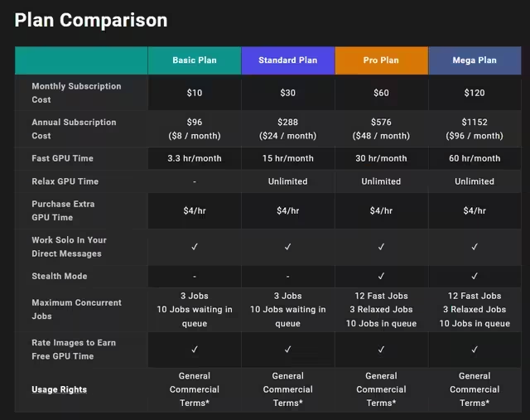The height and width of the screenshot is (420, 530).
Task: Click the Usage Rights link
Action: click(59, 389)
